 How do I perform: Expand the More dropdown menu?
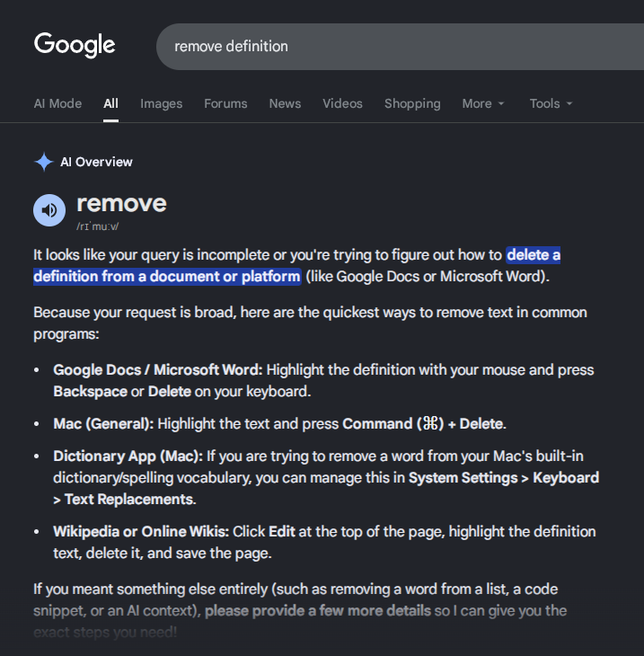click(x=483, y=103)
